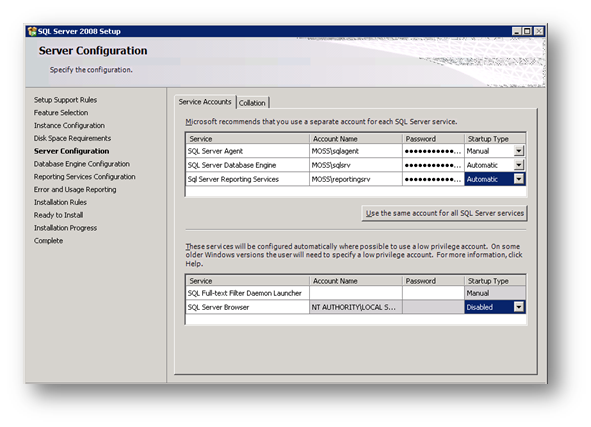Image resolution: width=591 pixels, height=427 pixels.
Task: Switch to the Collation tab
Action: [x=252, y=103]
